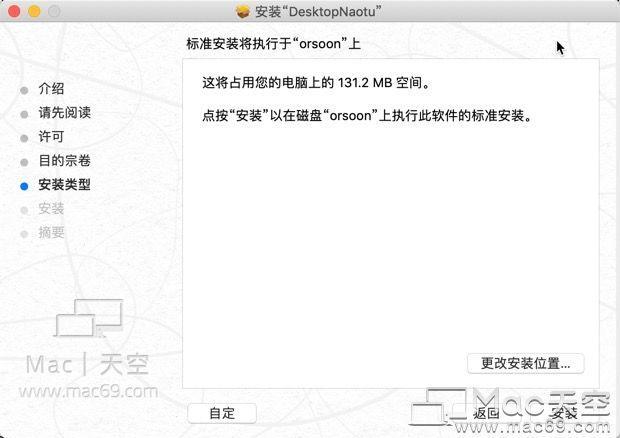Select the 介绍 step in sidebar
The image size is (620, 438).
point(51,89)
